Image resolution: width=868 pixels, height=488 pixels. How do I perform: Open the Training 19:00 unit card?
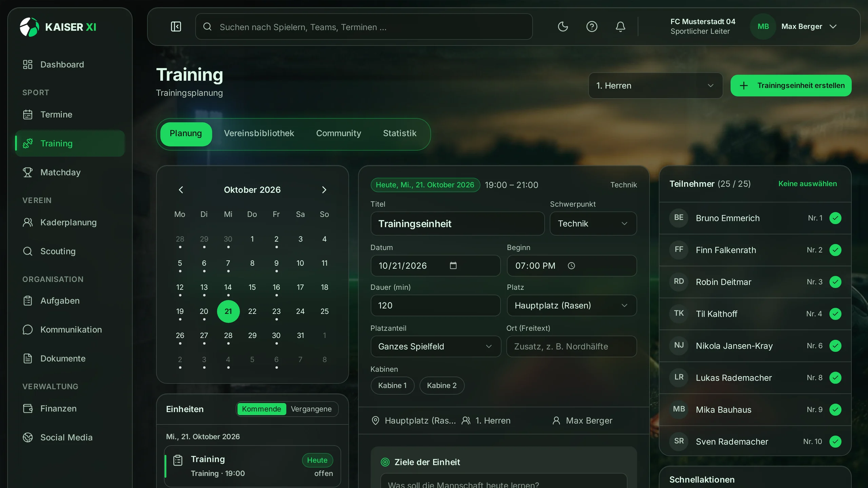[x=253, y=466]
